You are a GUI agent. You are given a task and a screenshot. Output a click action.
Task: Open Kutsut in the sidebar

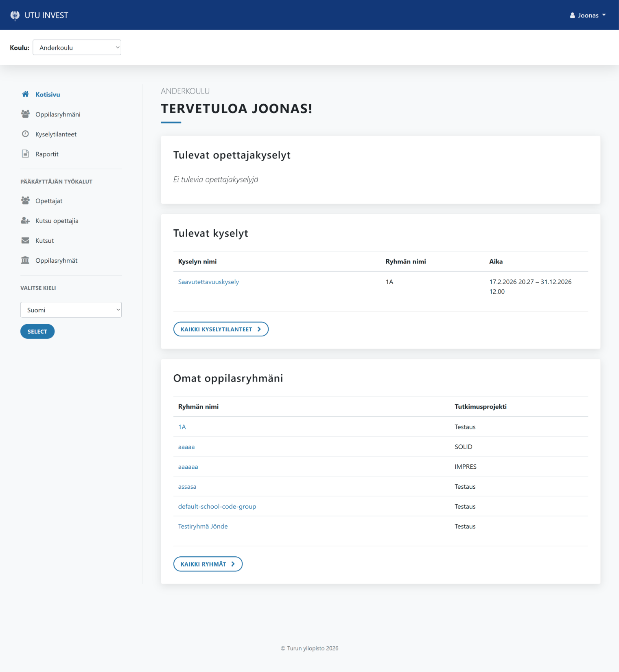tap(44, 241)
